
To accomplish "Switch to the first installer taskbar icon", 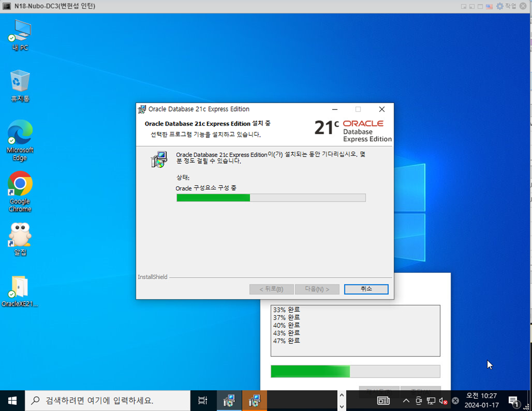I will coord(229,401).
